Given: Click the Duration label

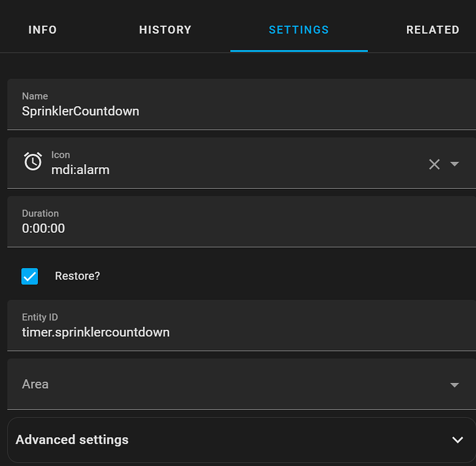Looking at the screenshot, I should tap(40, 213).
